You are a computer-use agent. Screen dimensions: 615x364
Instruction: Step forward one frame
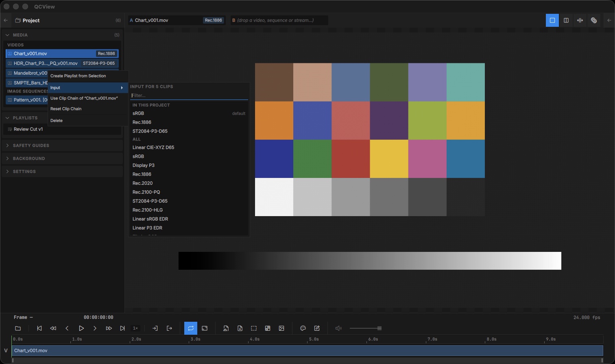(x=95, y=328)
